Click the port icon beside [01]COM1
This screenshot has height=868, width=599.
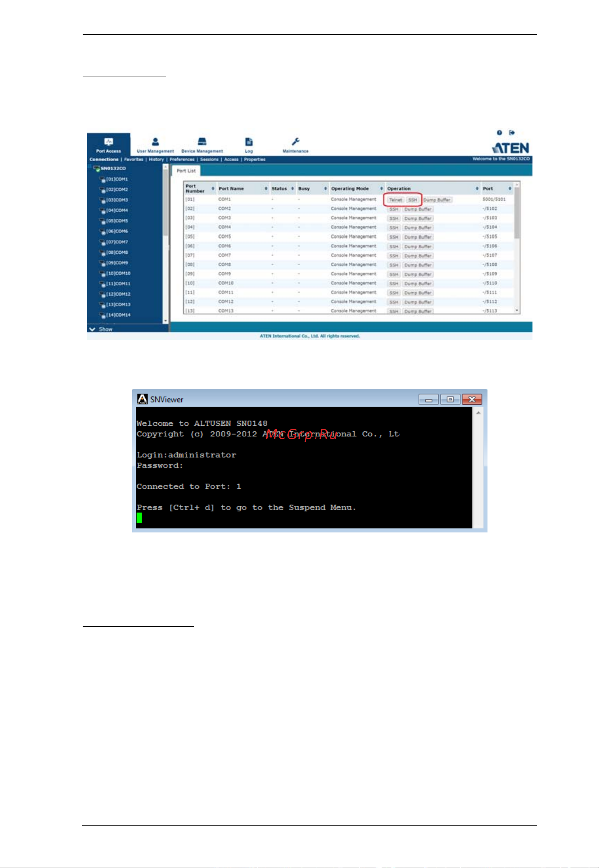102,180
